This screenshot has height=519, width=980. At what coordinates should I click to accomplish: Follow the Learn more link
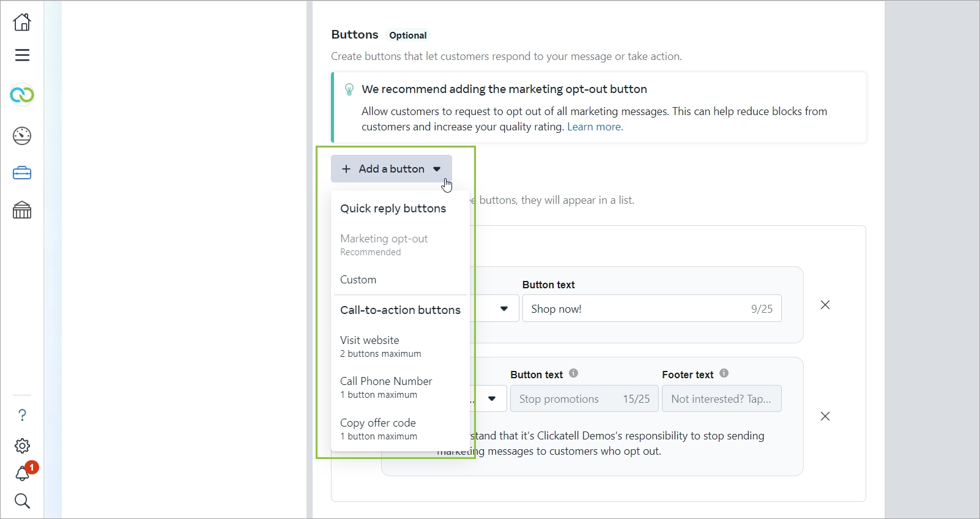595,127
